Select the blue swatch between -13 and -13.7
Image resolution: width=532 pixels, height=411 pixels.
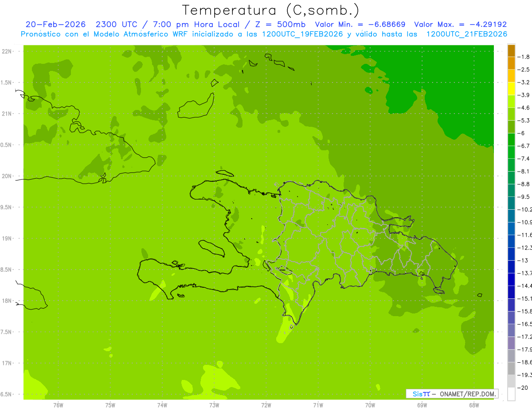(x=511, y=266)
